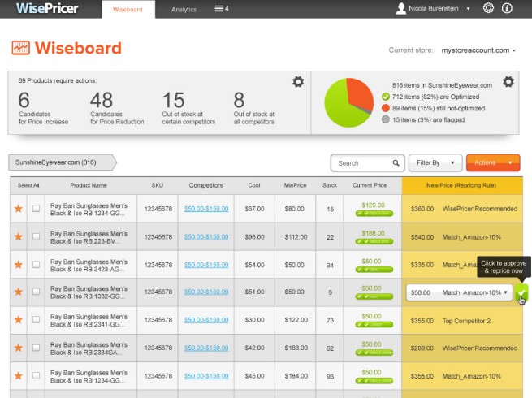Switch to the Analytics tab

tap(184, 10)
